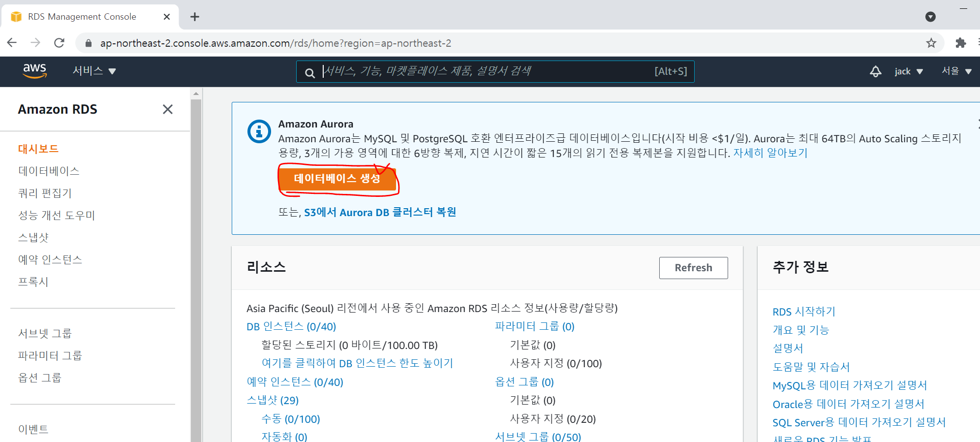
Task: Click the sidebar vertical scrollbar
Action: tap(196, 270)
